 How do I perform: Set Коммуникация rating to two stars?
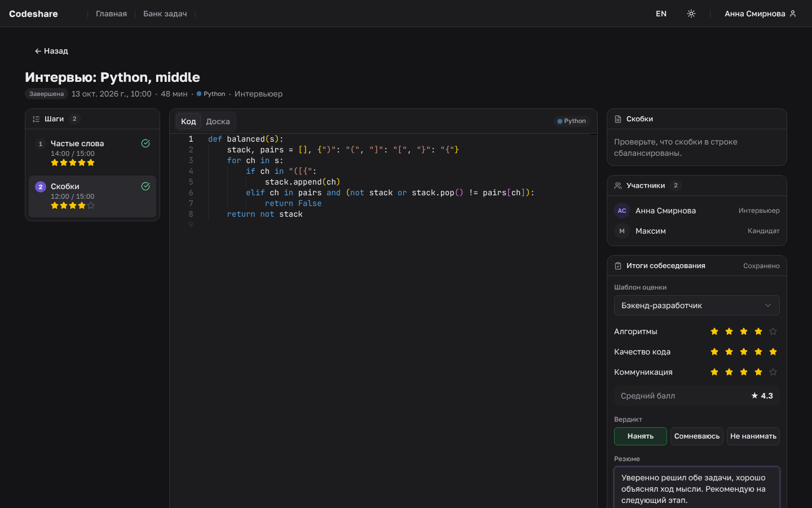pos(729,372)
